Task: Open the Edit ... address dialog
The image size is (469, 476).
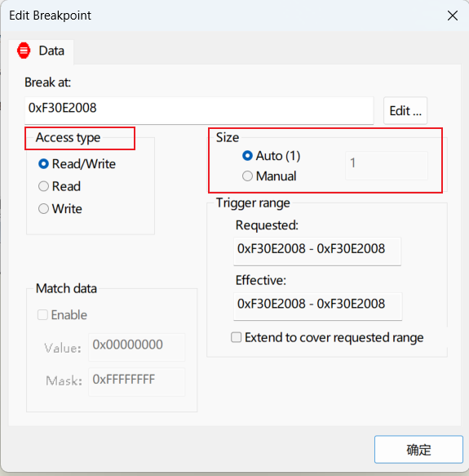Action: click(405, 110)
